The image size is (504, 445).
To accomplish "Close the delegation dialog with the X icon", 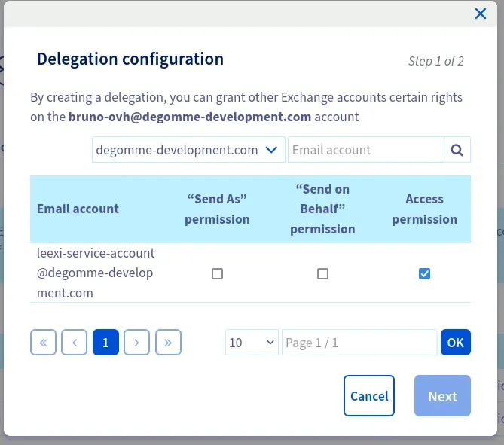I will click(480, 13).
